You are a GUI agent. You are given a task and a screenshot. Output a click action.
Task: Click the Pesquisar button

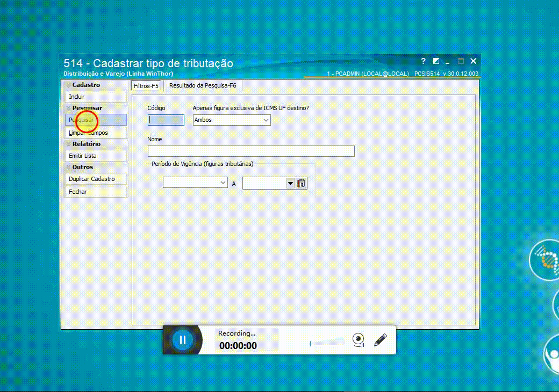click(x=96, y=120)
